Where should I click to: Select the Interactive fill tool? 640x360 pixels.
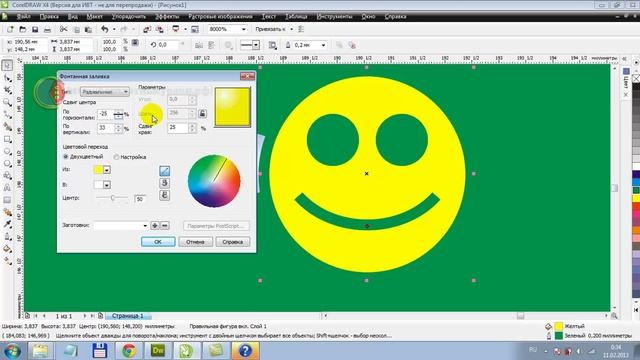7,261
